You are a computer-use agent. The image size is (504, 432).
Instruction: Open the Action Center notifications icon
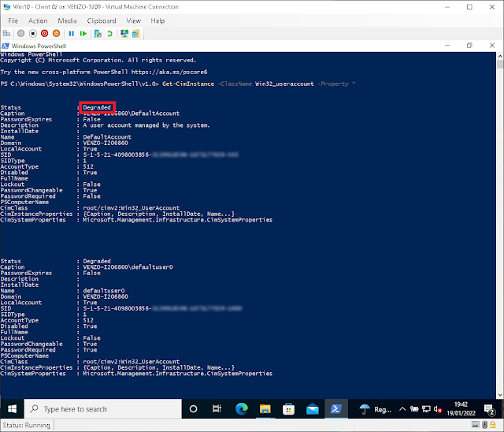coord(489,409)
